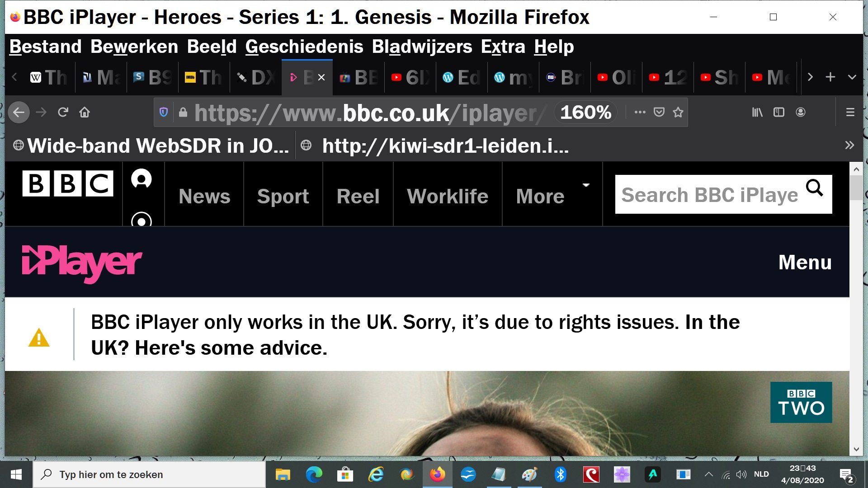Open the Beeld menu
Viewport: 868px width, 488px height.
(x=212, y=47)
